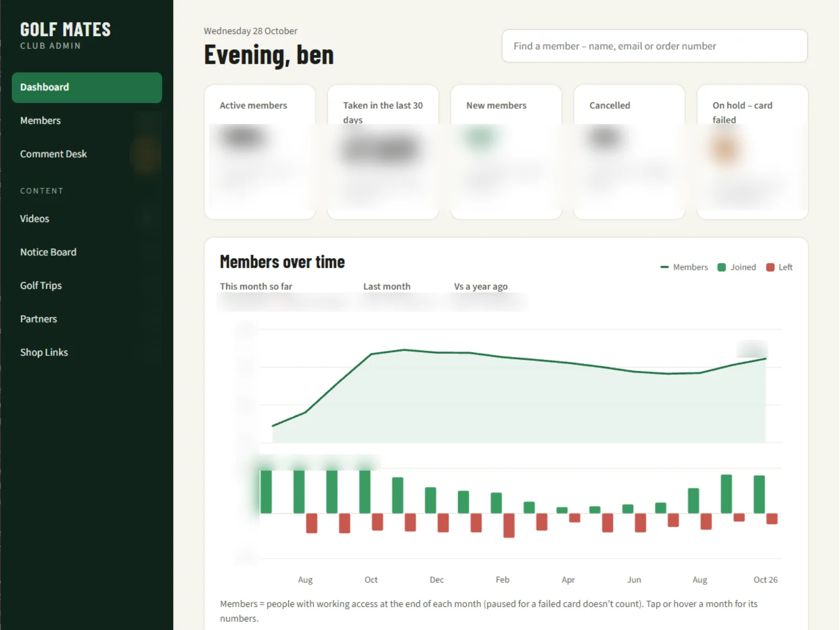Click the Feb axis label on chart
This screenshot has width=840, height=630.
click(502, 580)
